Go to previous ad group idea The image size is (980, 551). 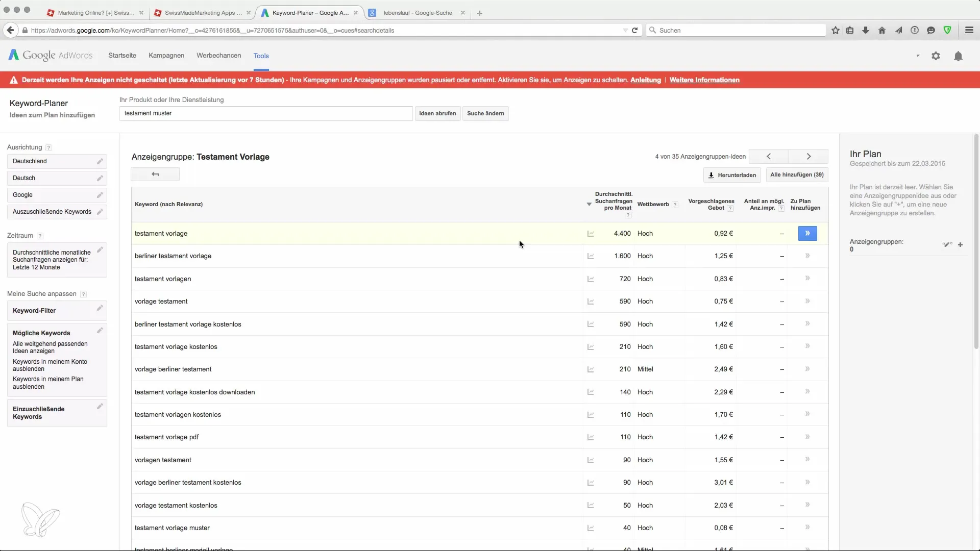(769, 157)
